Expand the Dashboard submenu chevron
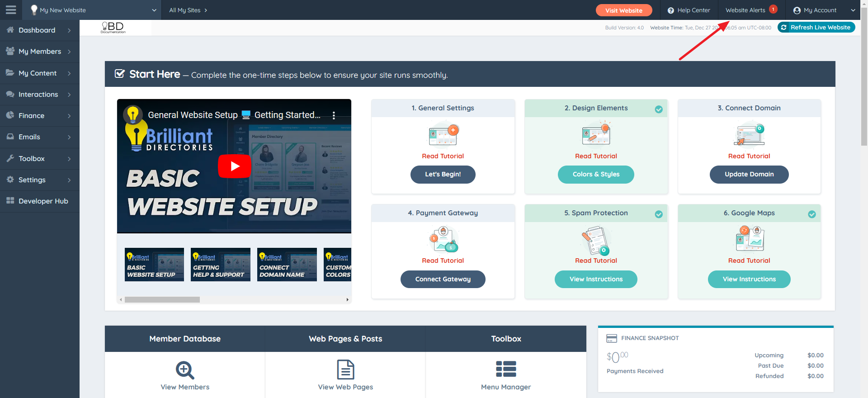The height and width of the screenshot is (398, 868). pyautogui.click(x=69, y=30)
